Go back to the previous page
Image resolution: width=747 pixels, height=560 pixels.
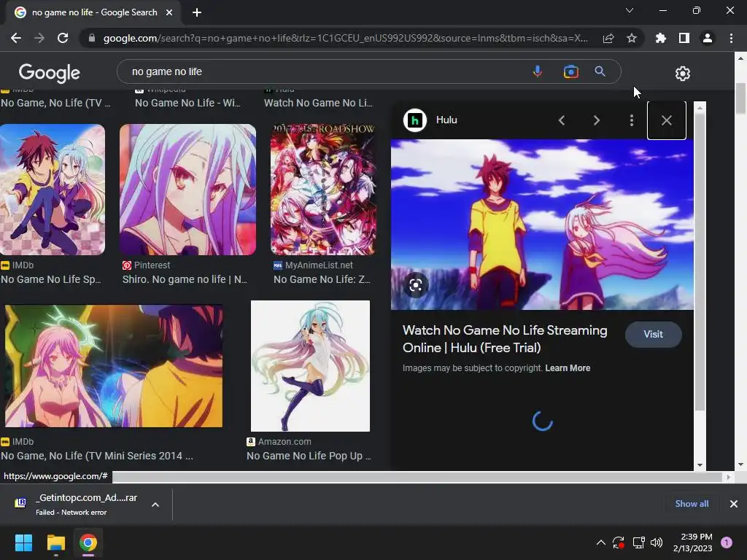16,38
